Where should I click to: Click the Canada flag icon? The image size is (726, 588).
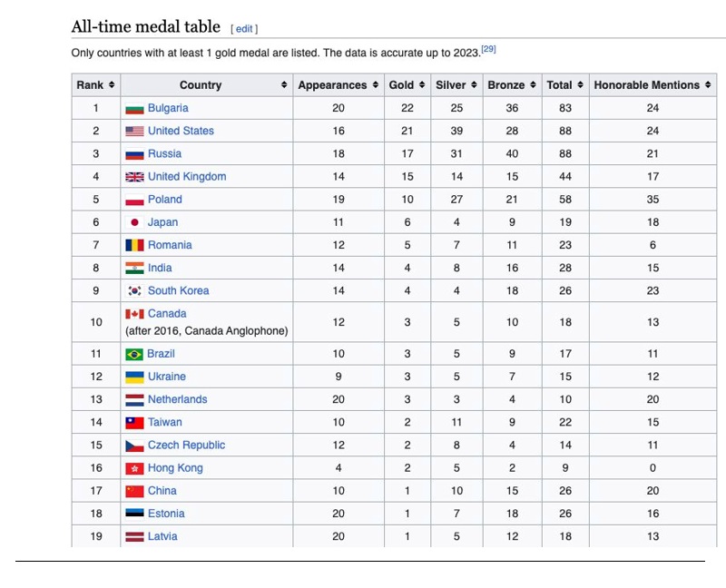(x=134, y=314)
